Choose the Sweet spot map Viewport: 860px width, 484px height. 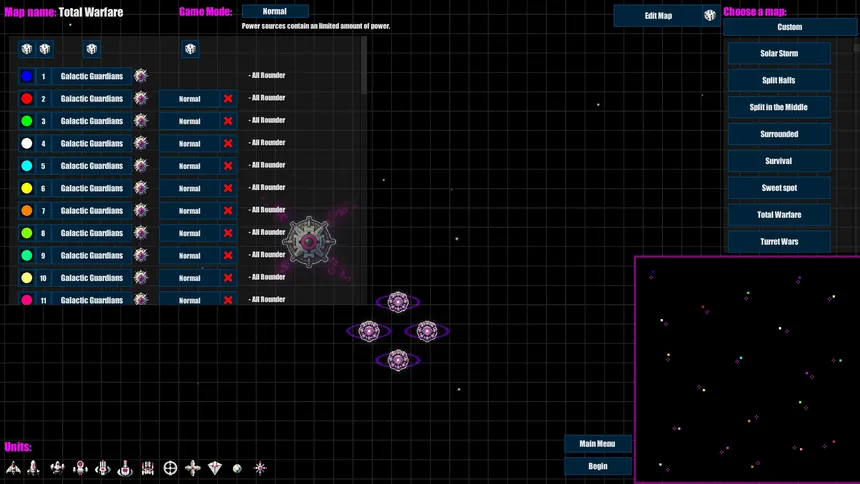pos(779,188)
